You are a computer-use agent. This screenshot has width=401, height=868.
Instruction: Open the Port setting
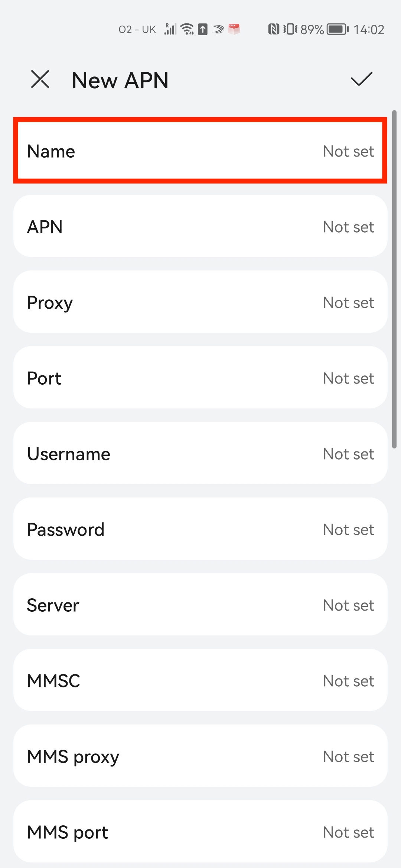(200, 378)
